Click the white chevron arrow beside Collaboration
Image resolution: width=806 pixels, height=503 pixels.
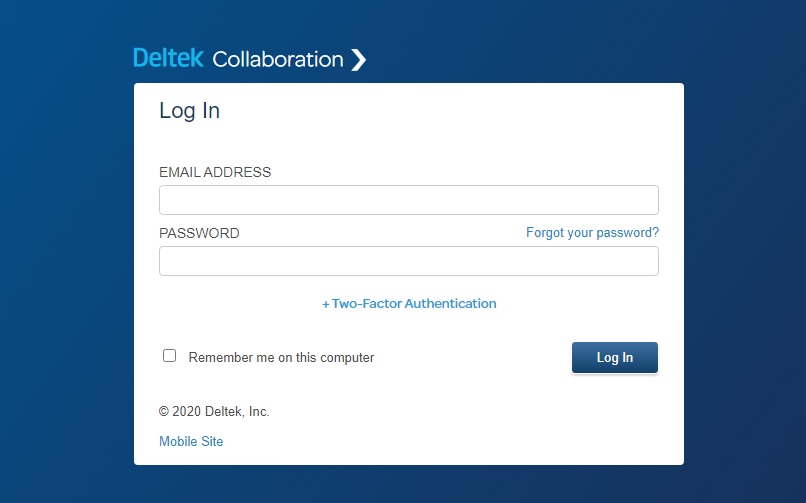tap(358, 60)
